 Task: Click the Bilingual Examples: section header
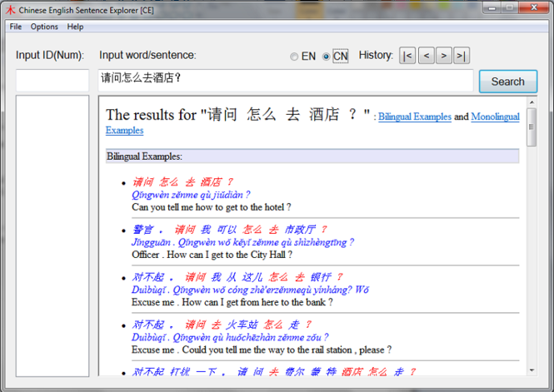(x=312, y=156)
